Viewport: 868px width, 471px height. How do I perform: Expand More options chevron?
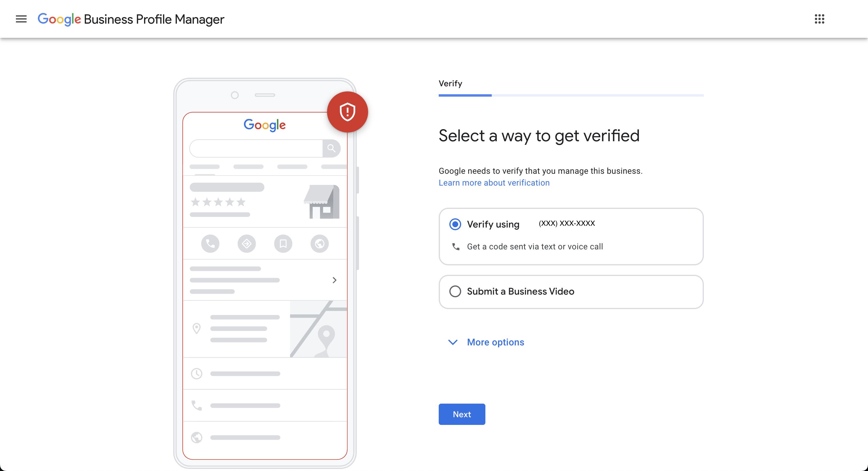click(x=453, y=342)
